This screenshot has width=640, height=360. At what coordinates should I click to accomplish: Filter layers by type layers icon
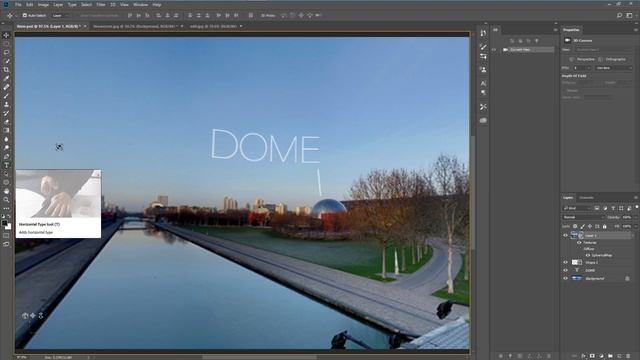coord(613,208)
